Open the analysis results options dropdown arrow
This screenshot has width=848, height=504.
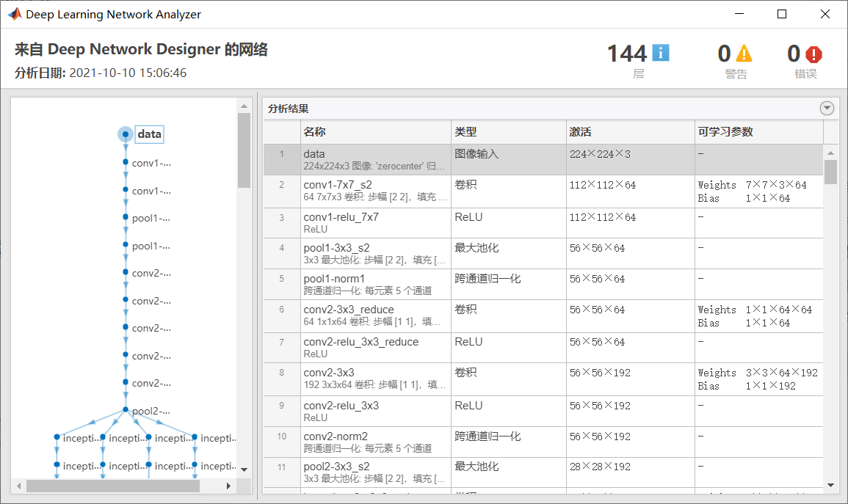click(x=827, y=108)
